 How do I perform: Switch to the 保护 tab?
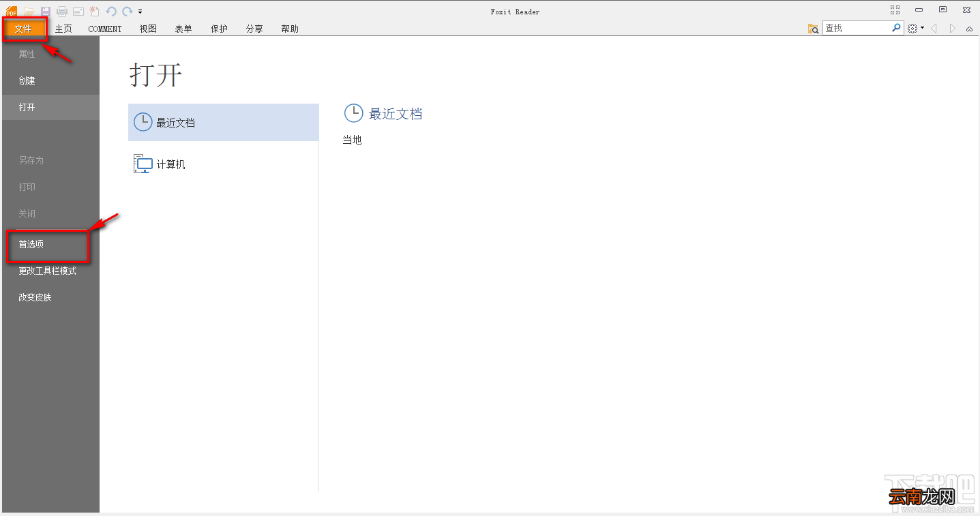pos(219,29)
